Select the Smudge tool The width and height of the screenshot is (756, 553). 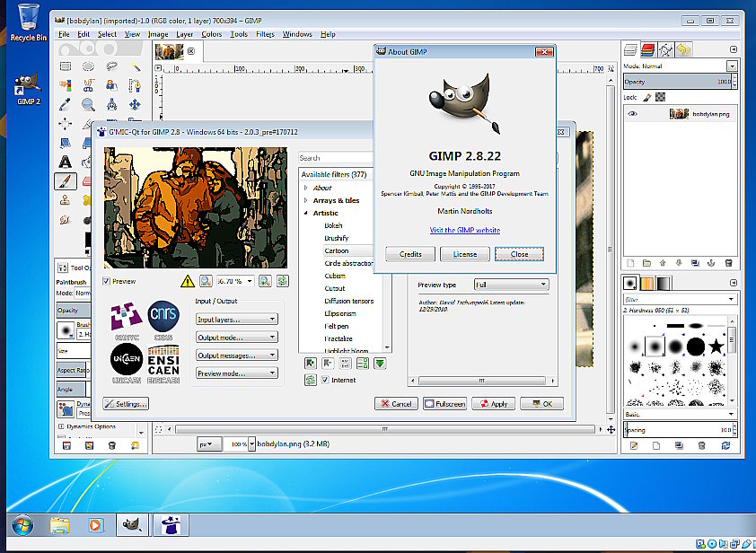pos(65,219)
